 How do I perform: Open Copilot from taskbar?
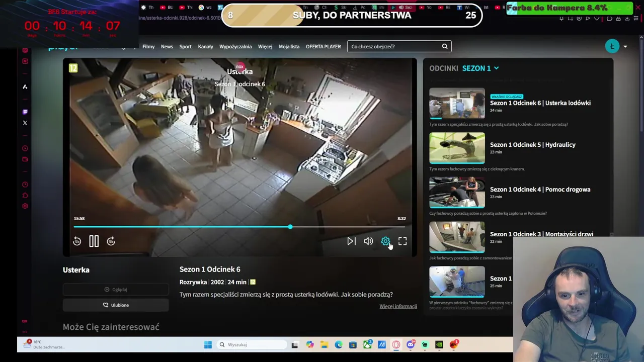(309, 345)
